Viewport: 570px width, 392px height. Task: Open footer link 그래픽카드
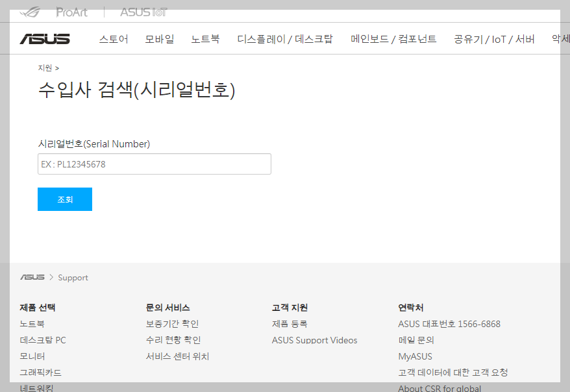tap(40, 373)
